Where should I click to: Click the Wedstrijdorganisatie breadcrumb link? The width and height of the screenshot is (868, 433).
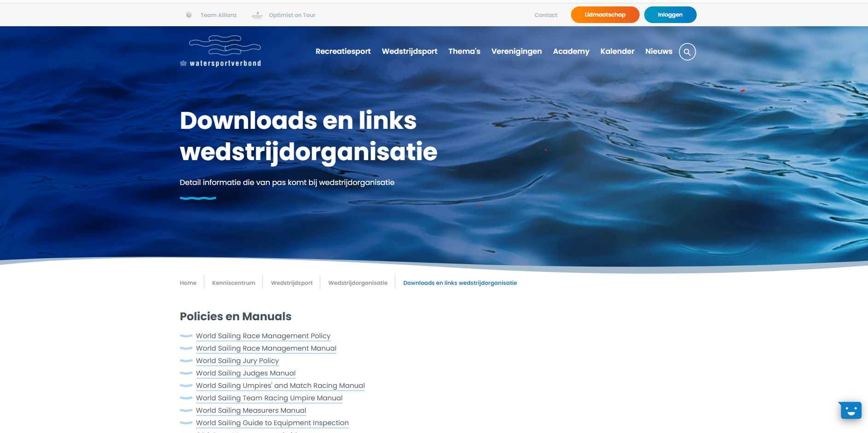(x=358, y=283)
